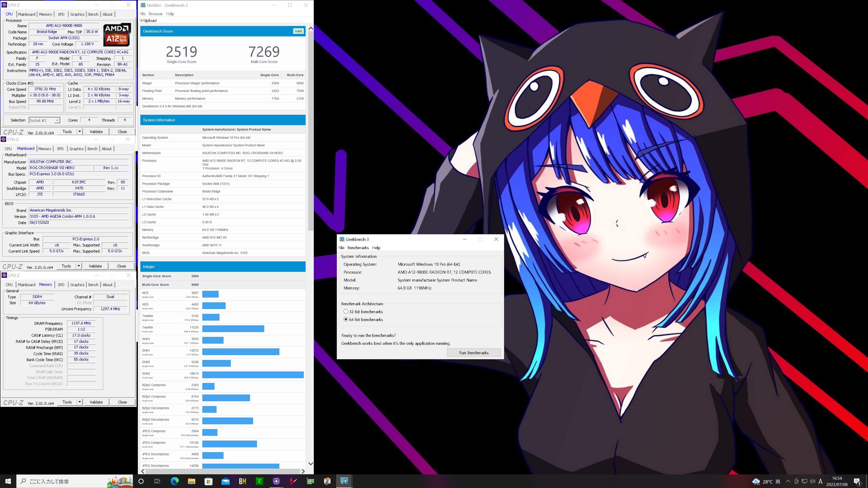This screenshot has width=868, height=488.
Task: Launch Microsoft Edge from the taskbar
Action: [x=175, y=481]
